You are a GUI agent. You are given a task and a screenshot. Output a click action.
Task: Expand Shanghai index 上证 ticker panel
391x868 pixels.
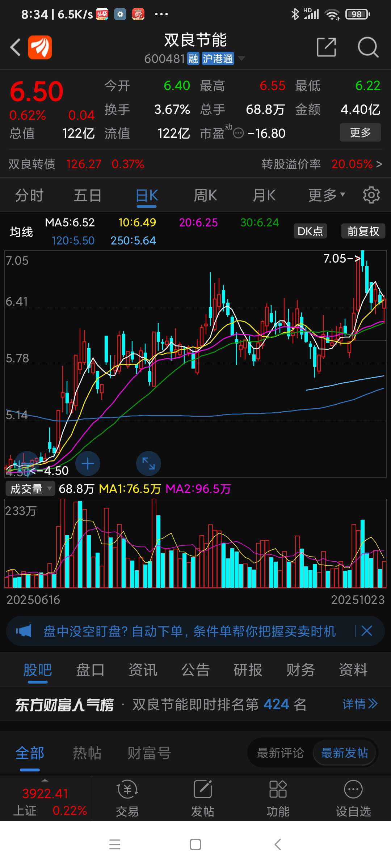click(45, 798)
